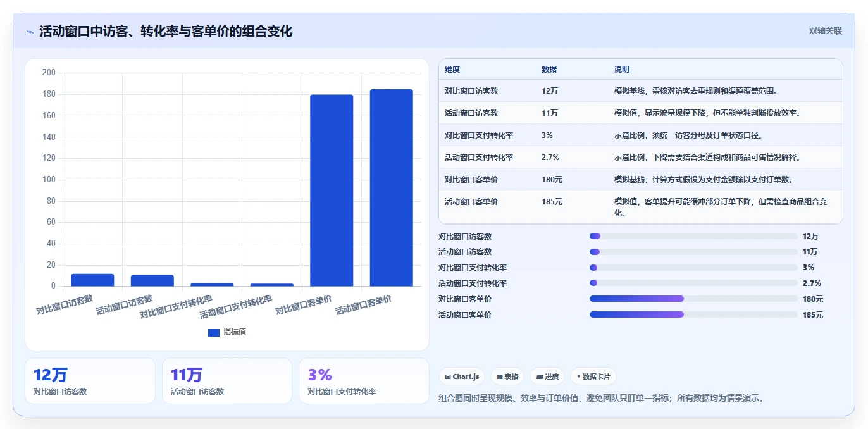Click the 185元 value in the table
This screenshot has width=868, height=429.
tap(552, 202)
